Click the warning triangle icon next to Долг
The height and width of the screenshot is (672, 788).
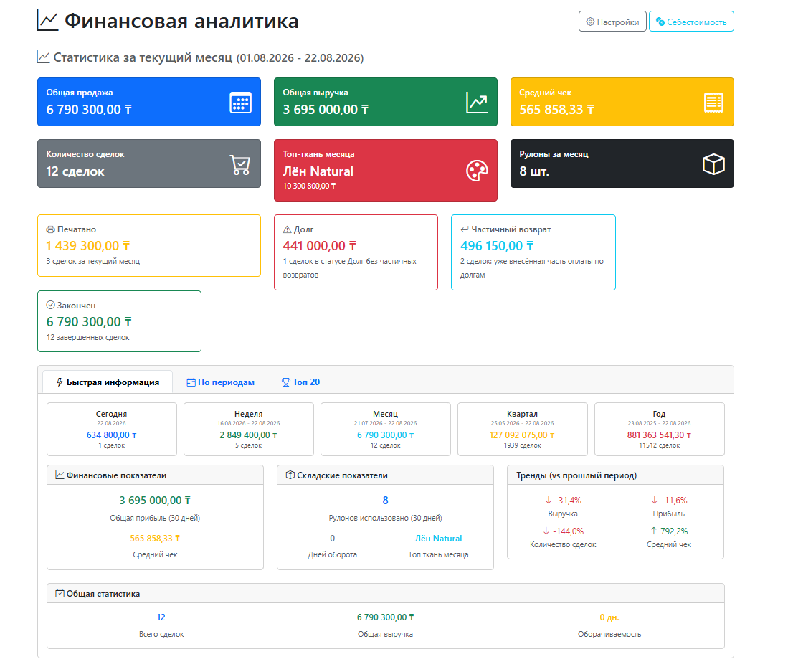click(x=287, y=229)
